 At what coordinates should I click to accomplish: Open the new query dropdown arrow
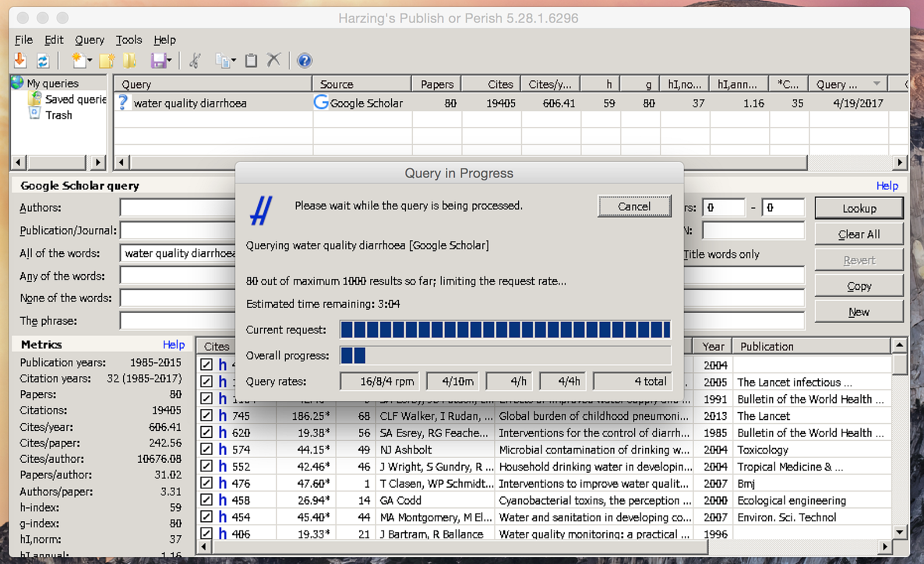click(90, 61)
